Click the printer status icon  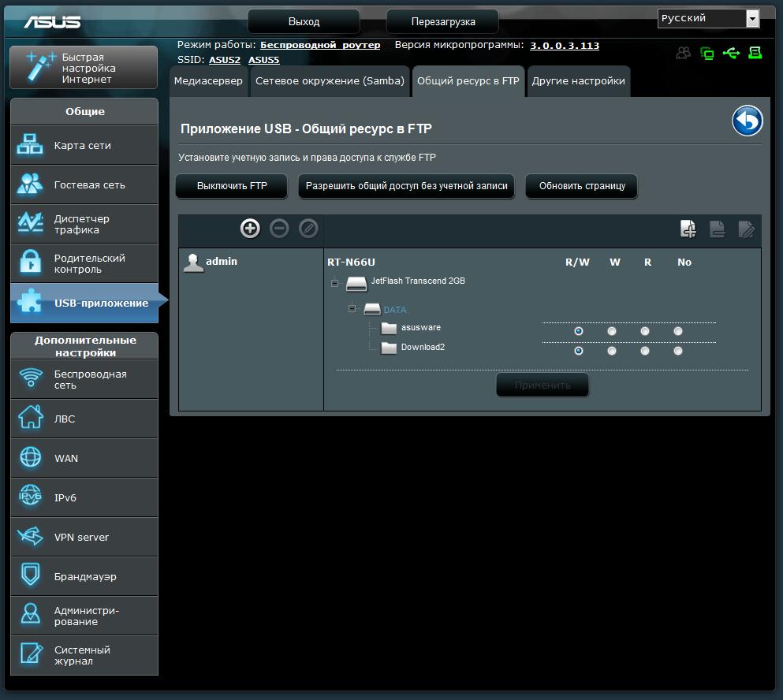pos(755,53)
